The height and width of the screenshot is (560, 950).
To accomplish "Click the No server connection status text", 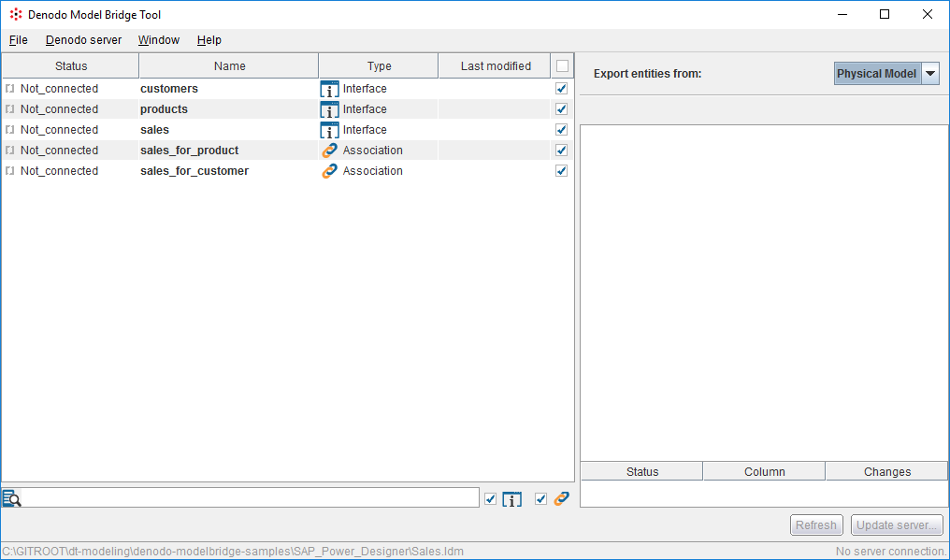I will click(890, 552).
